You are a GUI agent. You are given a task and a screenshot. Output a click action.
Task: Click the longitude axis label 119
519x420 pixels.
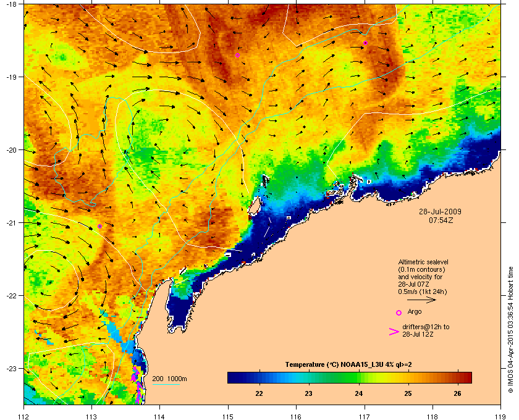point(500,416)
